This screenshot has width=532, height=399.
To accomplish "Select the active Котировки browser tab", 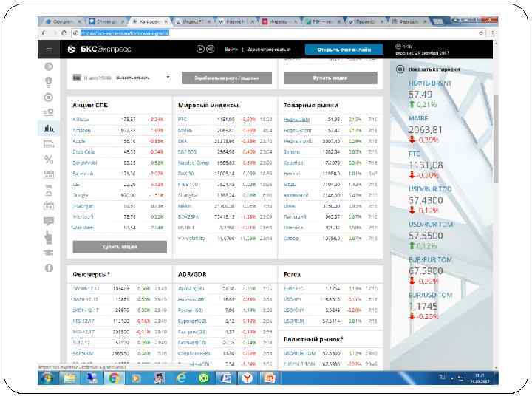I will pos(149,21).
